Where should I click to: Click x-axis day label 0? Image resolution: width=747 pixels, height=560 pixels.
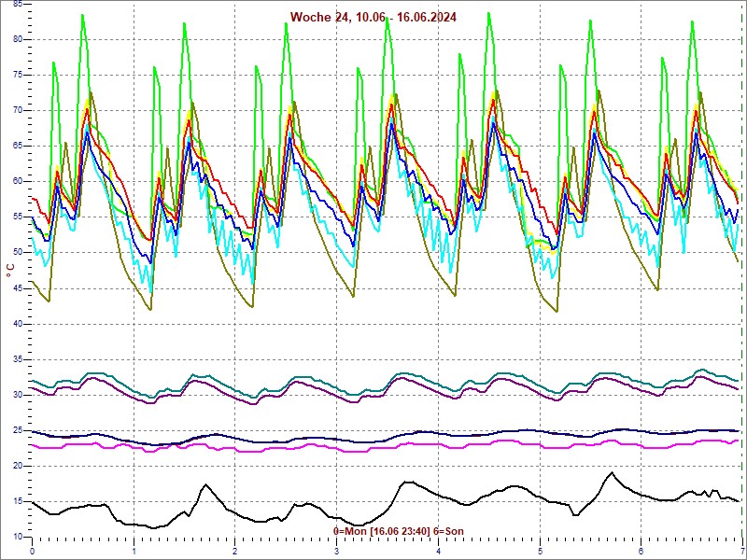[32, 552]
